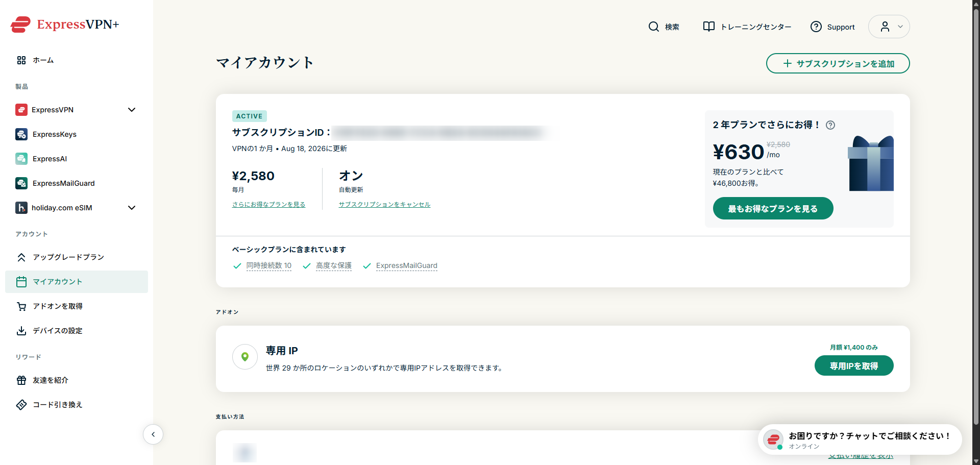980x465 pixels.
Task: Open the ホーム grid icon
Action: point(21,60)
